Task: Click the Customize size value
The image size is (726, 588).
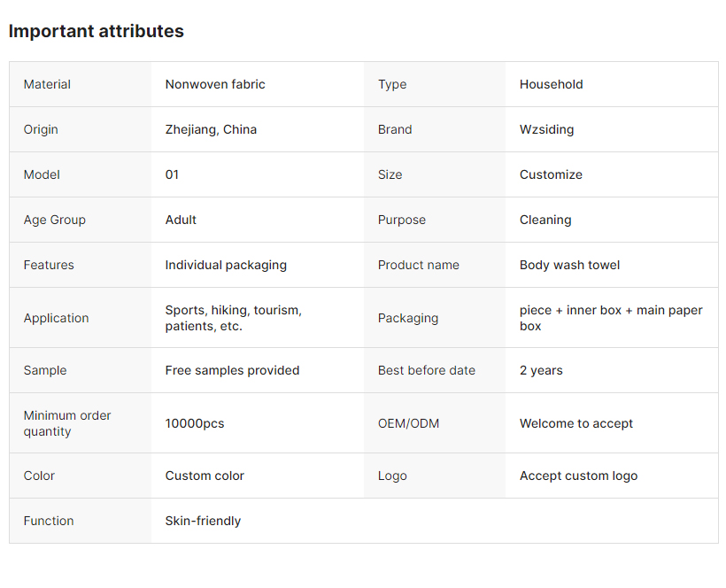Action: [x=551, y=174]
